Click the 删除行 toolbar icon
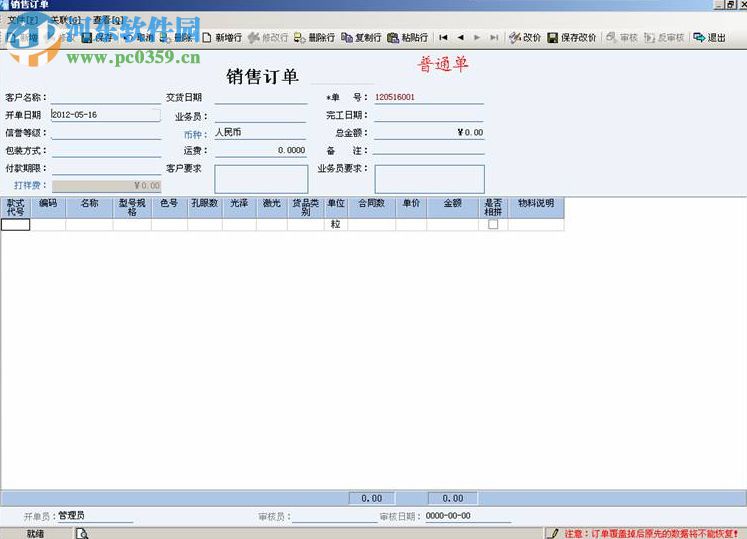This screenshot has height=539, width=747. pyautogui.click(x=299, y=38)
